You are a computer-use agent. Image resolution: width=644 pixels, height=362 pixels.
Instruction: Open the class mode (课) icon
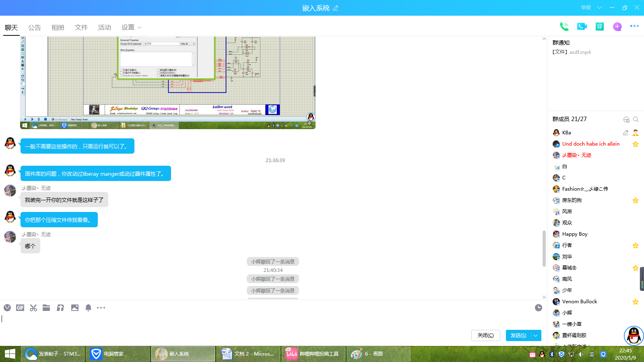click(600, 27)
